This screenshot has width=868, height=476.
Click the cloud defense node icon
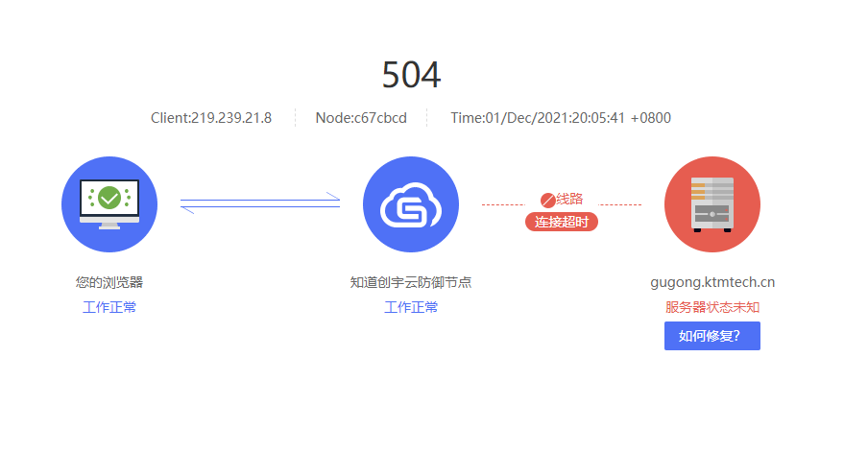point(411,204)
